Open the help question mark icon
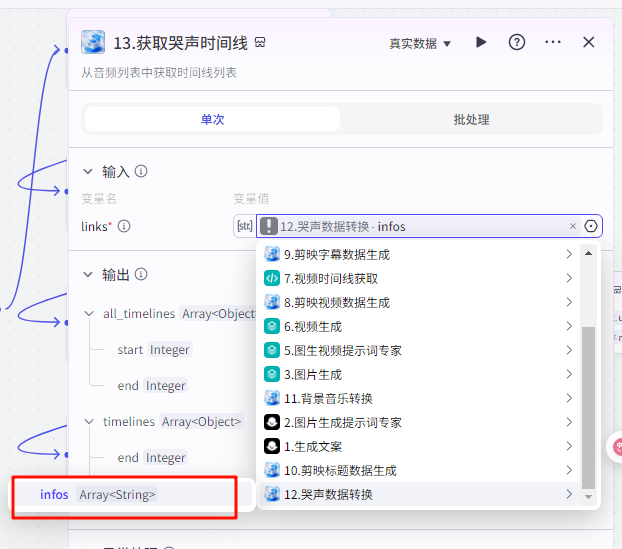Viewport: 622px width, 549px height. tap(517, 42)
